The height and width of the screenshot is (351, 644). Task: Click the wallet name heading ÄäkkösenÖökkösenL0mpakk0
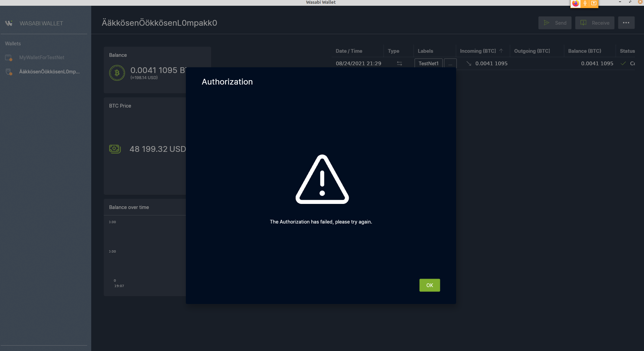(159, 23)
